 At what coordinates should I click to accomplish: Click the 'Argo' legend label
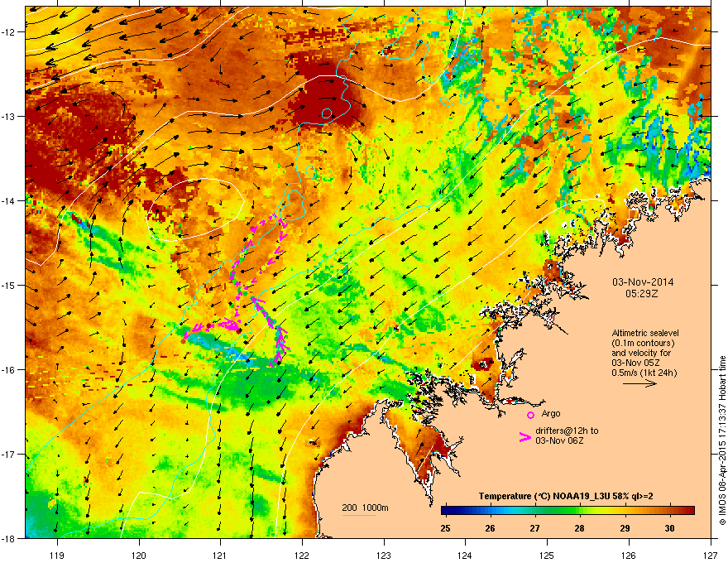pyautogui.click(x=551, y=413)
